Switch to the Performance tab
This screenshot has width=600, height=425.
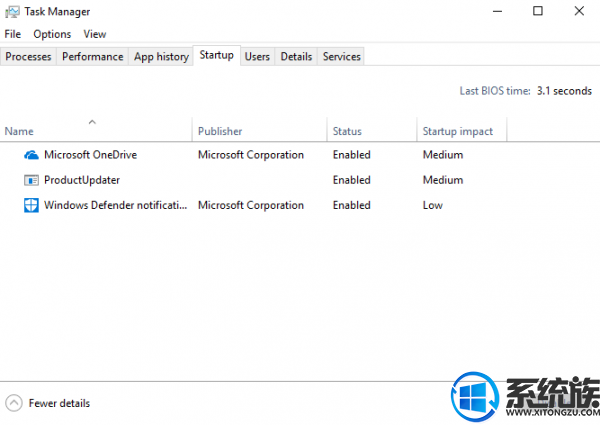click(x=93, y=57)
